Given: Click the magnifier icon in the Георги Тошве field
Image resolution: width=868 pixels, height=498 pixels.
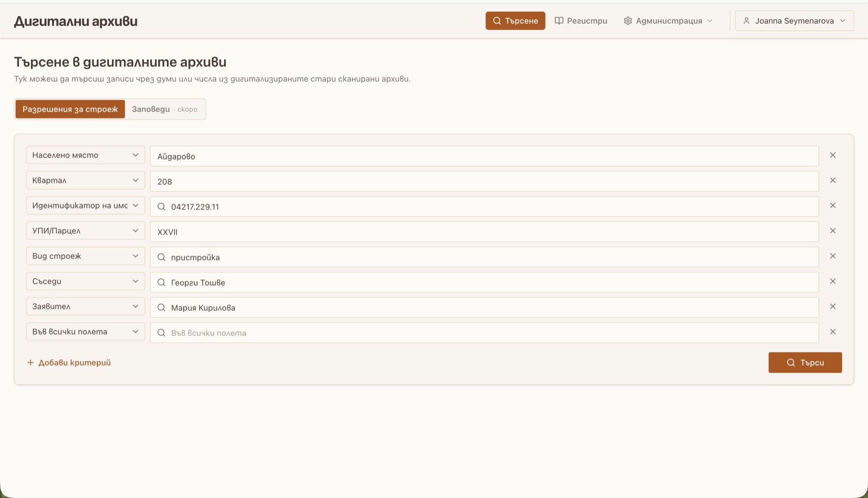Looking at the screenshot, I should 162,283.
